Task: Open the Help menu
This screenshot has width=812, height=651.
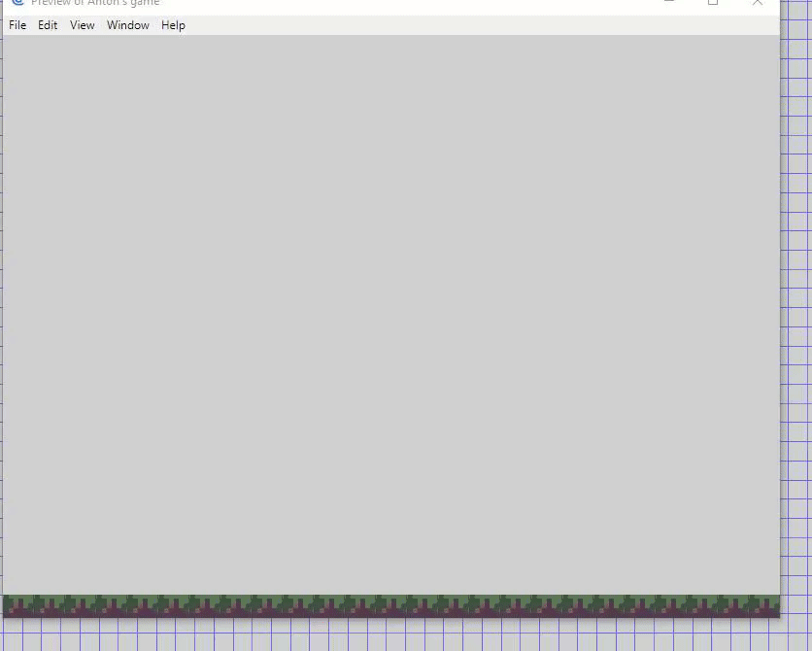Action: click(173, 25)
